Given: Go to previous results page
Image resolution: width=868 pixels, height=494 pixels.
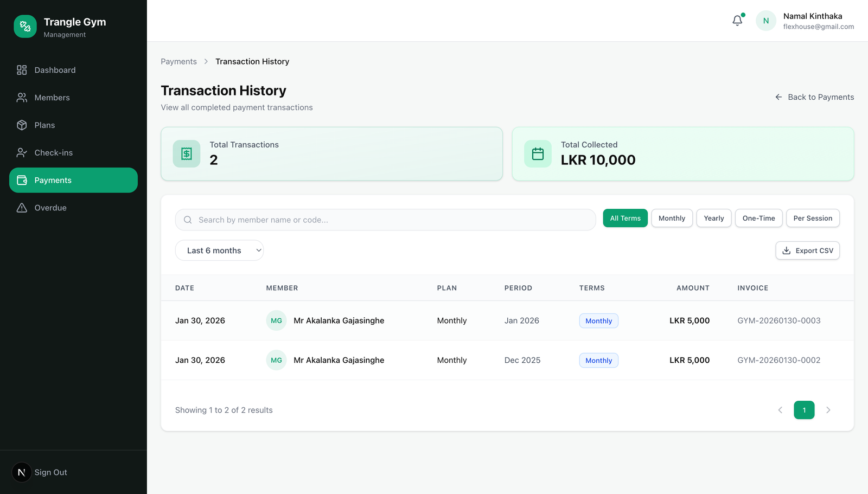Looking at the screenshot, I should [780, 410].
